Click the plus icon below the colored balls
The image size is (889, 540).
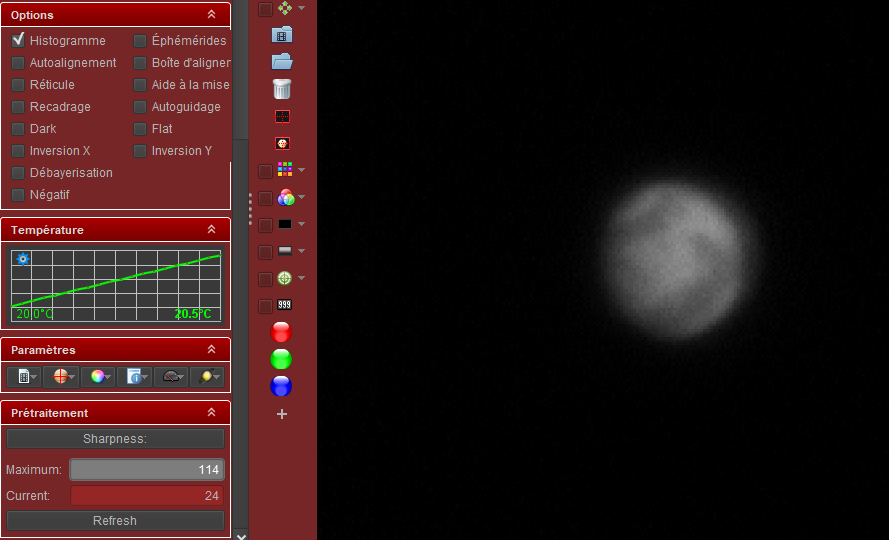(x=282, y=414)
